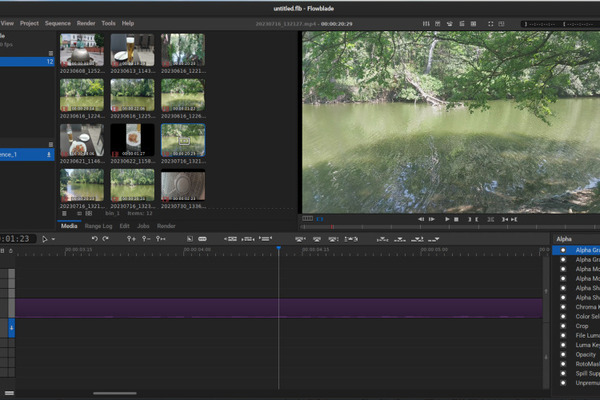Image resolution: width=600 pixels, height=400 pixels.
Task: Select the beer glass clip thumbnail
Action: [132, 50]
